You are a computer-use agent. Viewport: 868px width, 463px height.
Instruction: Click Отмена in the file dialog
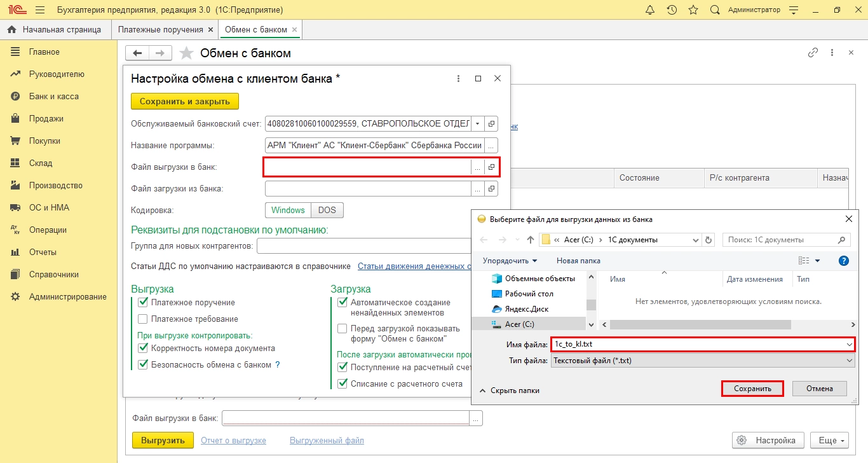click(x=819, y=389)
